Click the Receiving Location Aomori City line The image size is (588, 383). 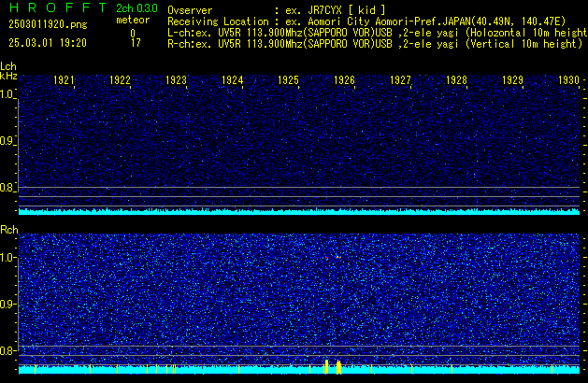(366, 21)
